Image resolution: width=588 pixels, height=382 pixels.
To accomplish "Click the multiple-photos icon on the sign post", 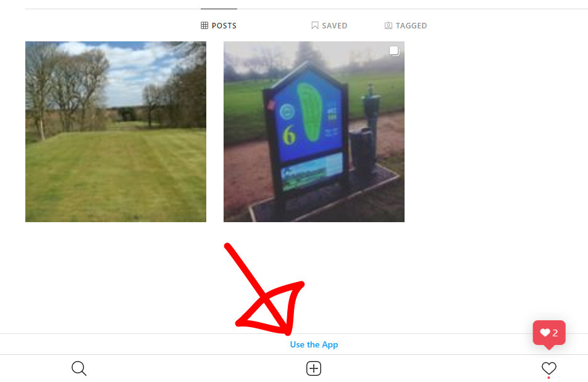I will click(x=394, y=51).
